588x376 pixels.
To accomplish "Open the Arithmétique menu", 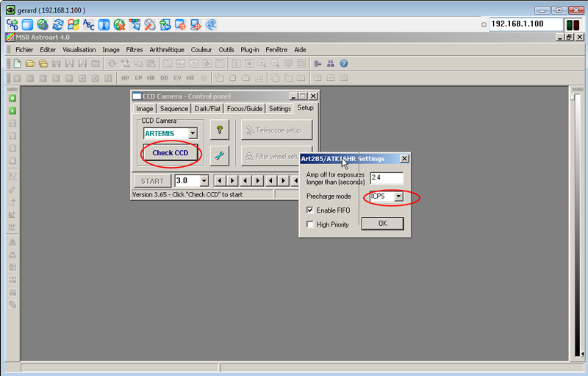I will (167, 50).
